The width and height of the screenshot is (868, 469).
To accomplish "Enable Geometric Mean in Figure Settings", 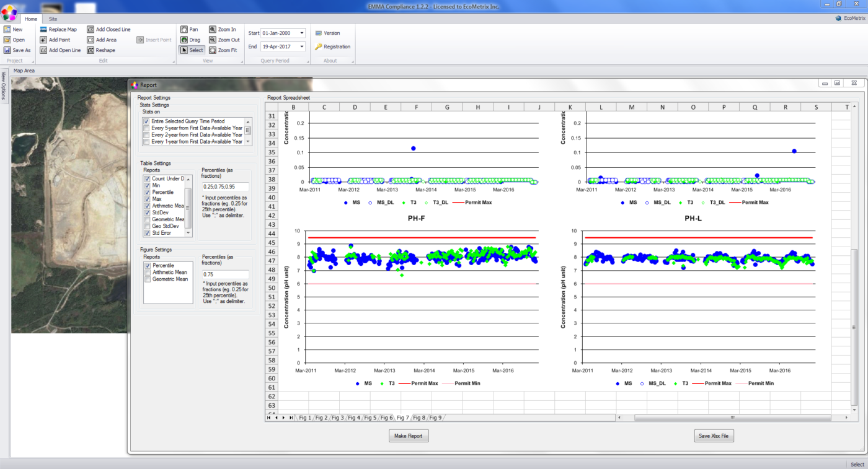I will [x=147, y=279].
